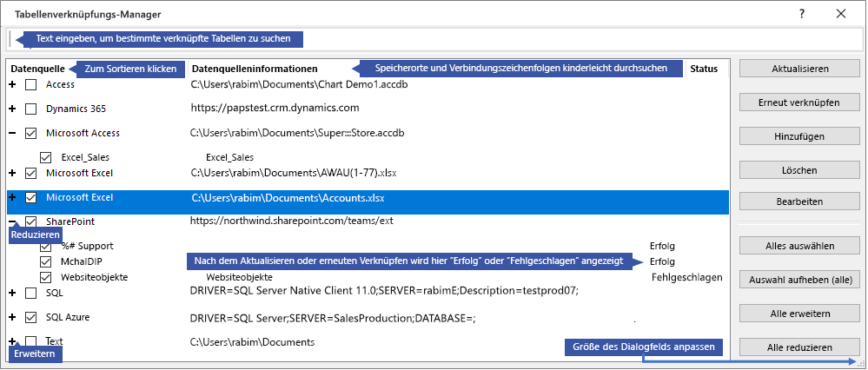The image size is (868, 370).
Task: Expand the Text data source row
Action: pos(13,341)
